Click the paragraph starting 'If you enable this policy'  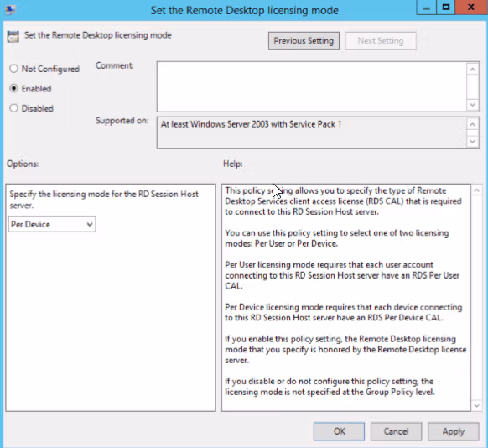pos(345,349)
